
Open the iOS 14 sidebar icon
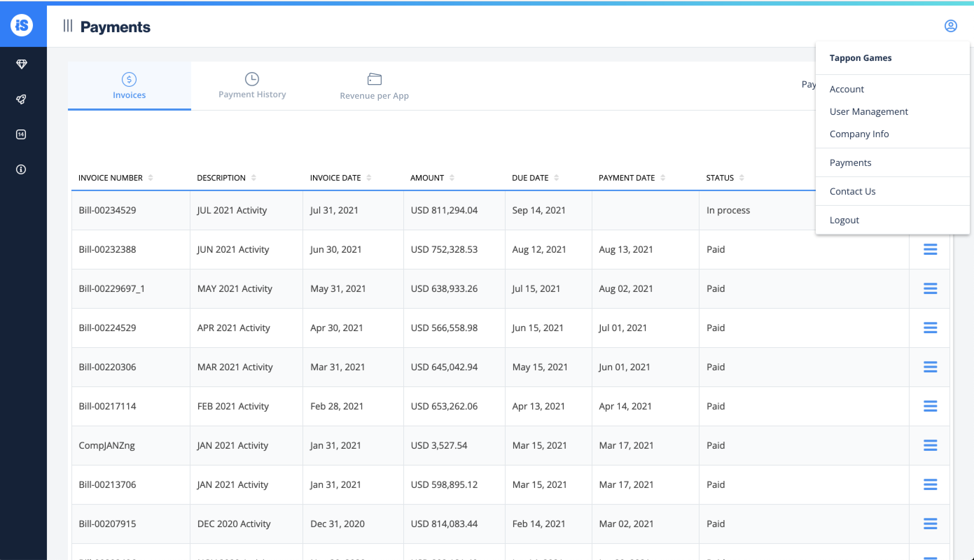[x=21, y=134]
